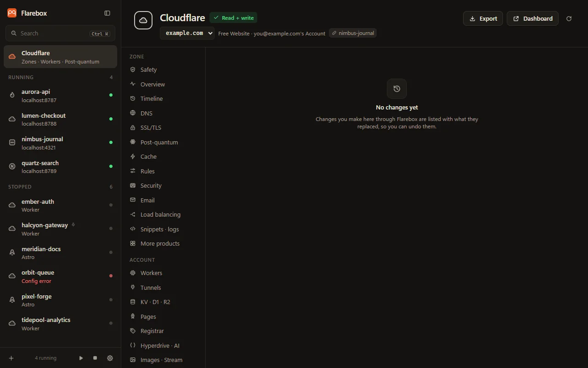588x368 pixels.
Task: Click the SSL/TLS lock icon
Action: (133, 127)
